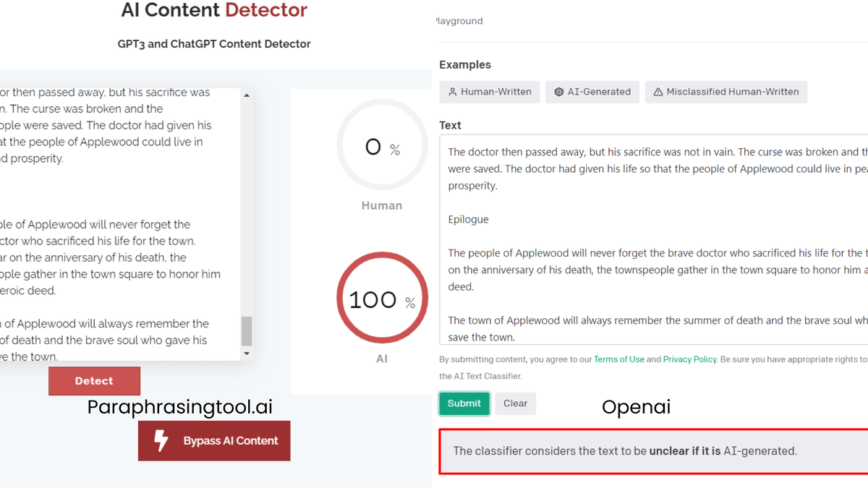
Task: Click 'GPT3 and ChatGPT Content Detector' subtitle
Action: [x=214, y=44]
